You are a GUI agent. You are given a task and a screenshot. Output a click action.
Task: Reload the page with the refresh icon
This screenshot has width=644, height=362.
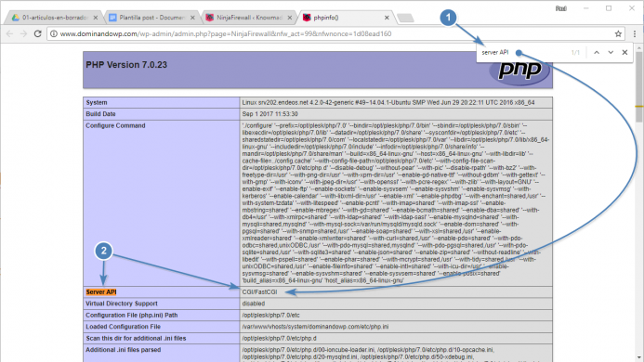pyautogui.click(x=37, y=33)
